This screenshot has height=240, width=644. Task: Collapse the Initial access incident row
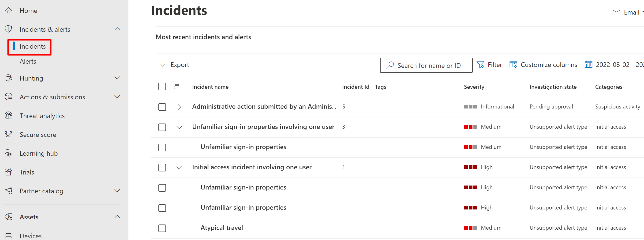click(x=179, y=168)
